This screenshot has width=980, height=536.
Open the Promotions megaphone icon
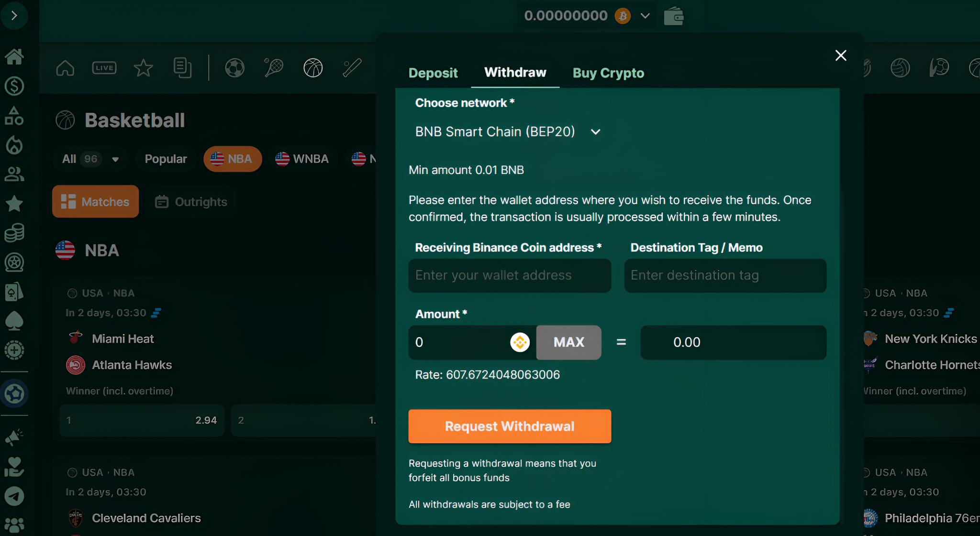point(14,437)
